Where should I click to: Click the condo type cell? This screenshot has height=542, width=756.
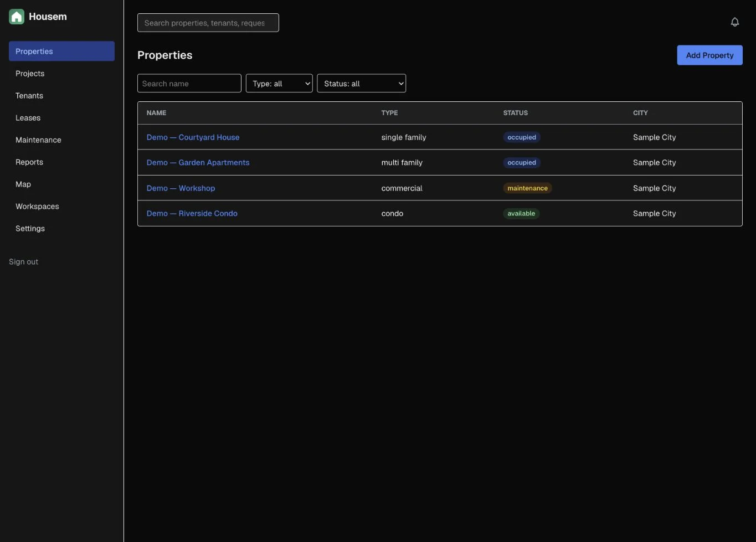tap(392, 214)
